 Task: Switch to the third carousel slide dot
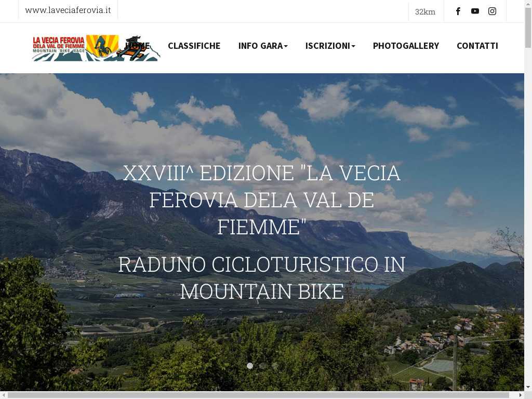pyautogui.click(x=274, y=366)
